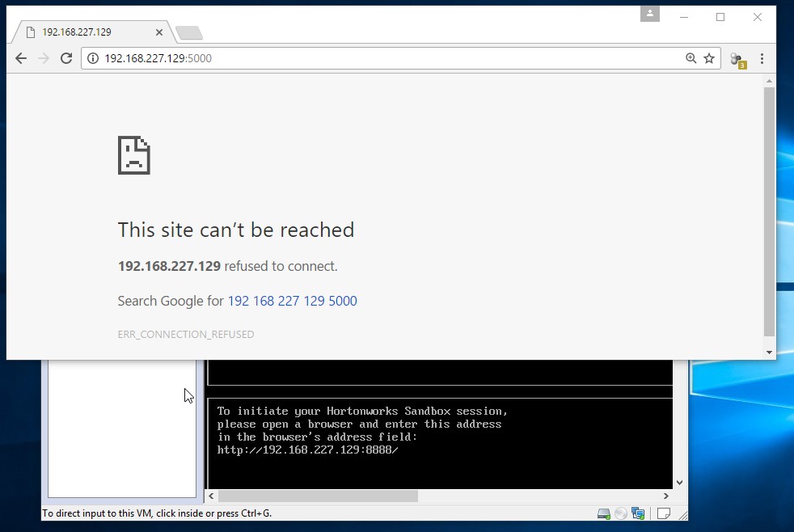Open Chrome's three-dot menu
The height and width of the screenshot is (532, 794).
click(x=762, y=59)
